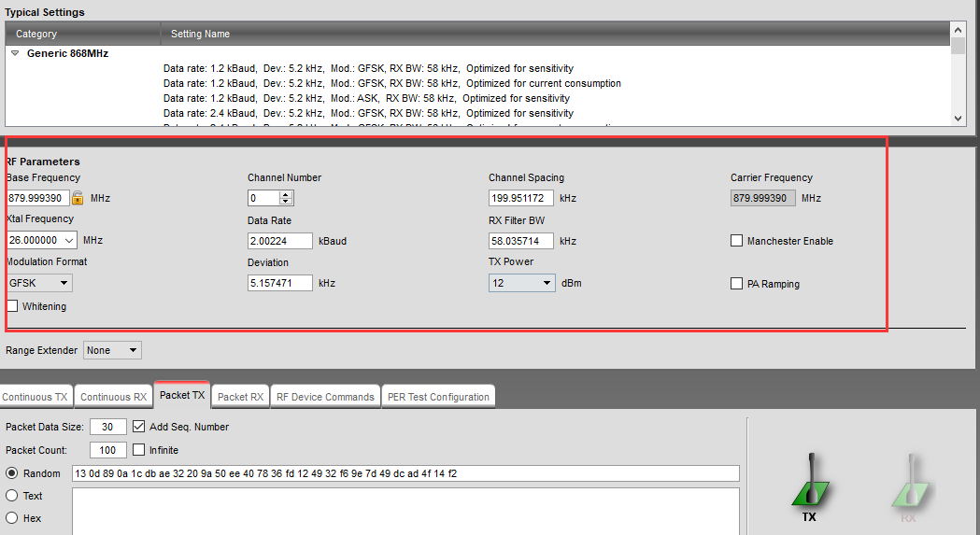Click the greyed RX antenna icon
This screenshot has width=980, height=535.
(908, 485)
